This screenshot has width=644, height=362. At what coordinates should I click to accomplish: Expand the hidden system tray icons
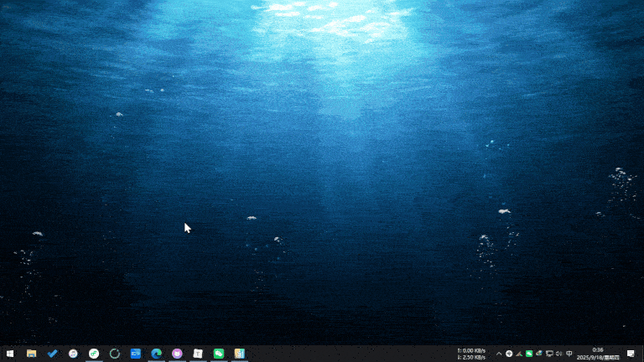tap(499, 354)
